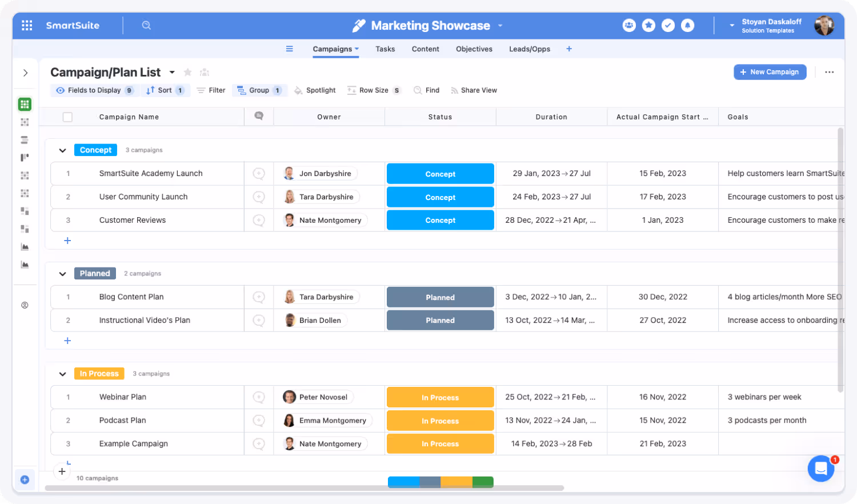Click Stoyan Daskaloff's profile avatar
Viewport: 857px width, 504px height.
click(x=824, y=25)
